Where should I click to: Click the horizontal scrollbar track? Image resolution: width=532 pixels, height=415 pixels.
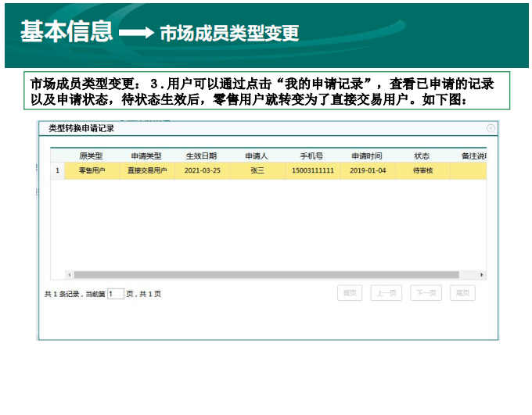click(x=266, y=275)
